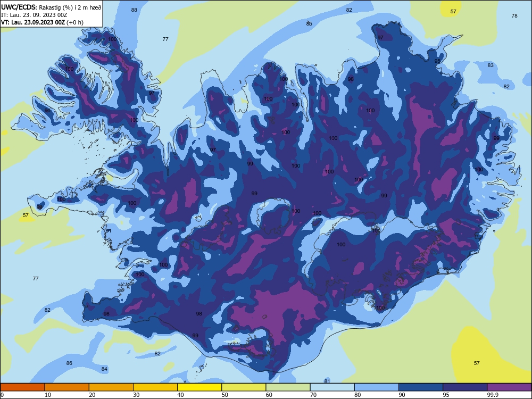Click the humidity value '78' on the map

[514, 15]
